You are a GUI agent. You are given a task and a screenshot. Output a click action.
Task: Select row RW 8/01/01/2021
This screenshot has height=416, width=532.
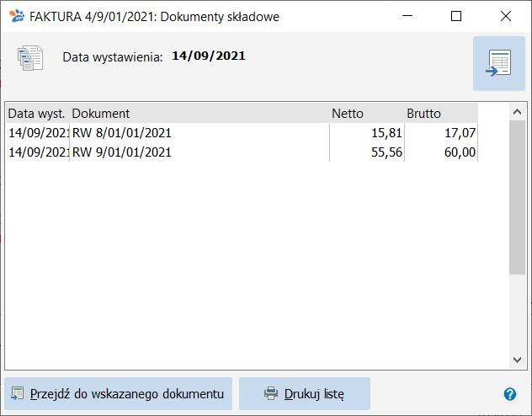[x=242, y=133]
